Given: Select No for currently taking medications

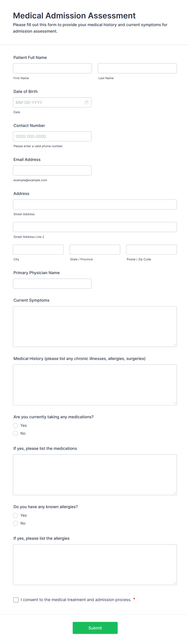Looking at the screenshot, I should (x=15, y=433).
